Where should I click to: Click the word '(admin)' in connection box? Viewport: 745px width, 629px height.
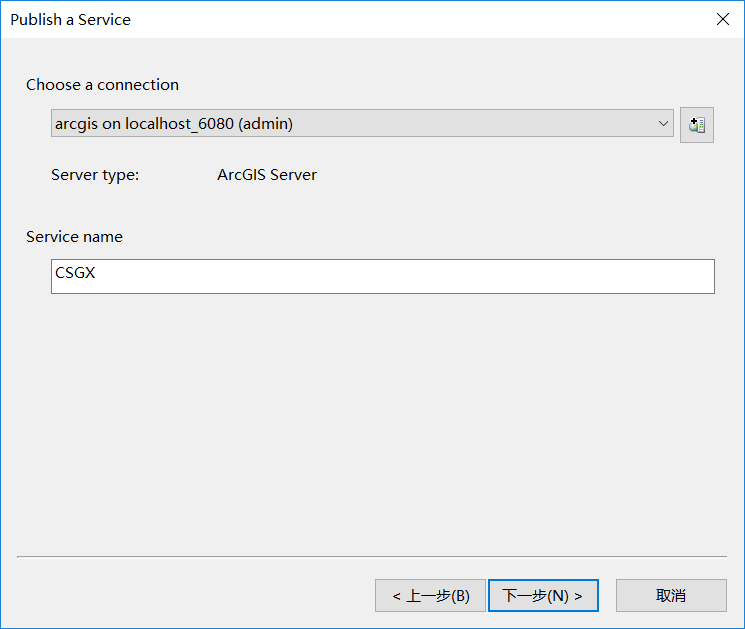265,123
